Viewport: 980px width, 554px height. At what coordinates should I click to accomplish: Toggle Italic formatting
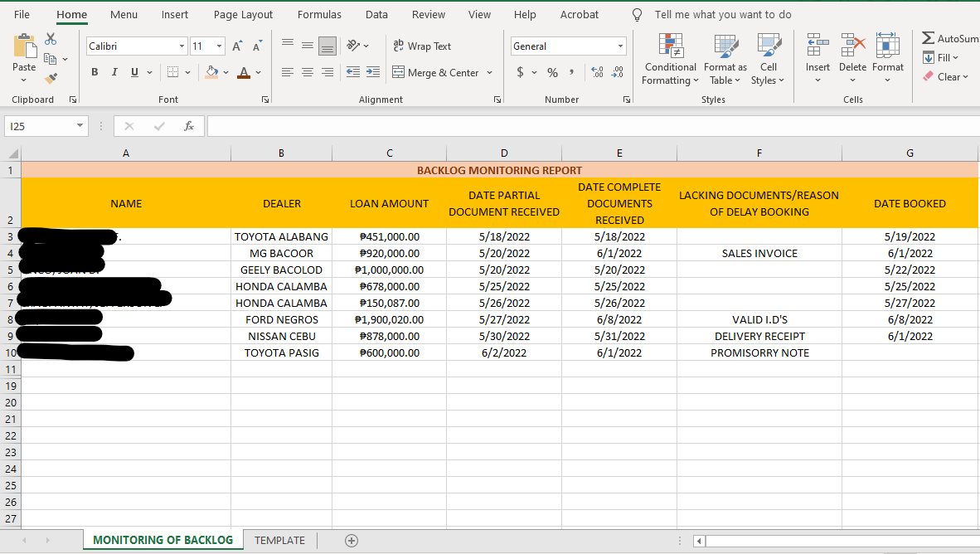tap(114, 72)
